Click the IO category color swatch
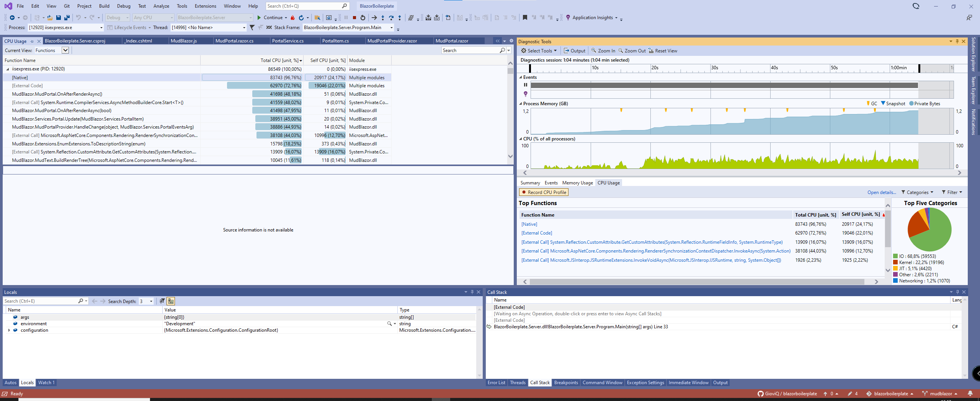 [895, 256]
